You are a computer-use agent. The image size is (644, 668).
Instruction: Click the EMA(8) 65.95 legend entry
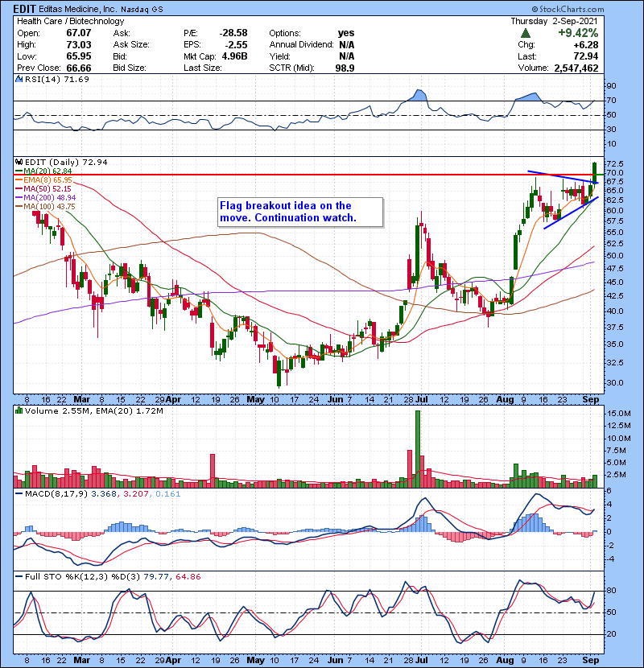tap(44, 179)
